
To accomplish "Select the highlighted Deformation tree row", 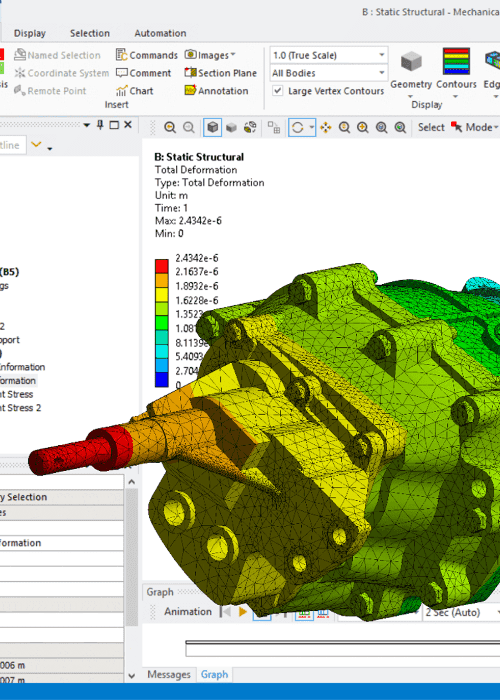I will [x=18, y=380].
